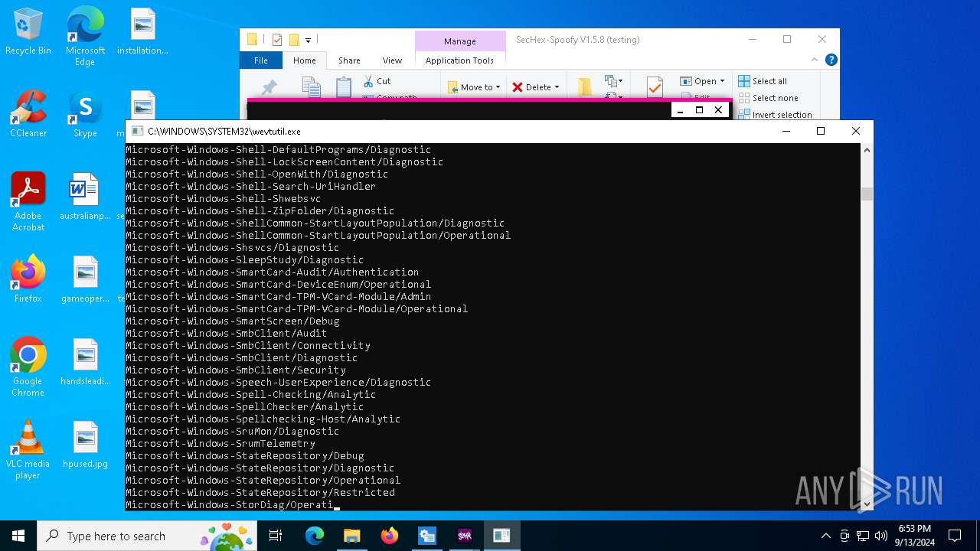Click the Cut scissors icon in Explorer ribbon

pyautogui.click(x=369, y=81)
